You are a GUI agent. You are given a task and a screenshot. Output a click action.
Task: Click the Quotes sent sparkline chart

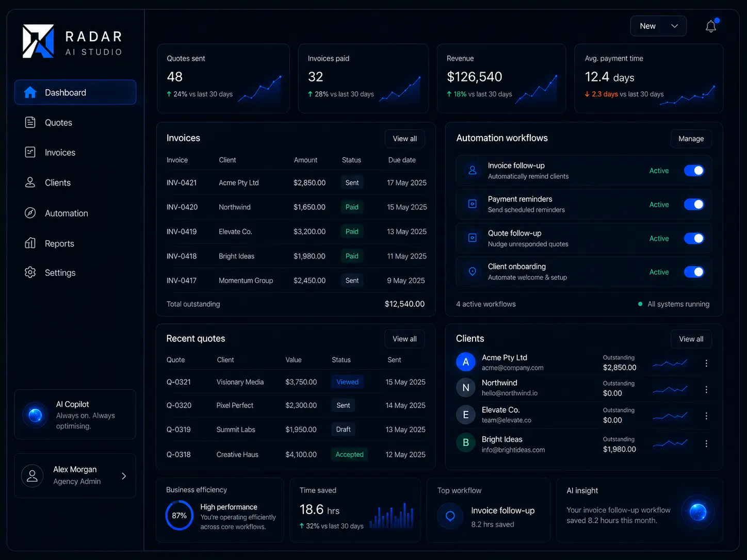[259, 89]
